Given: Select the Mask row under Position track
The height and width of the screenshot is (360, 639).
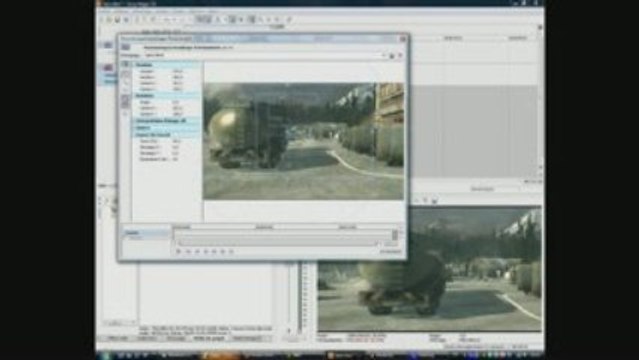Looking at the screenshot, I should 146,238.
